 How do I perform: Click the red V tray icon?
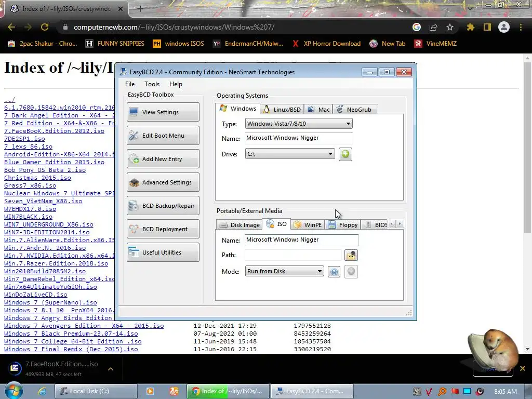429,392
